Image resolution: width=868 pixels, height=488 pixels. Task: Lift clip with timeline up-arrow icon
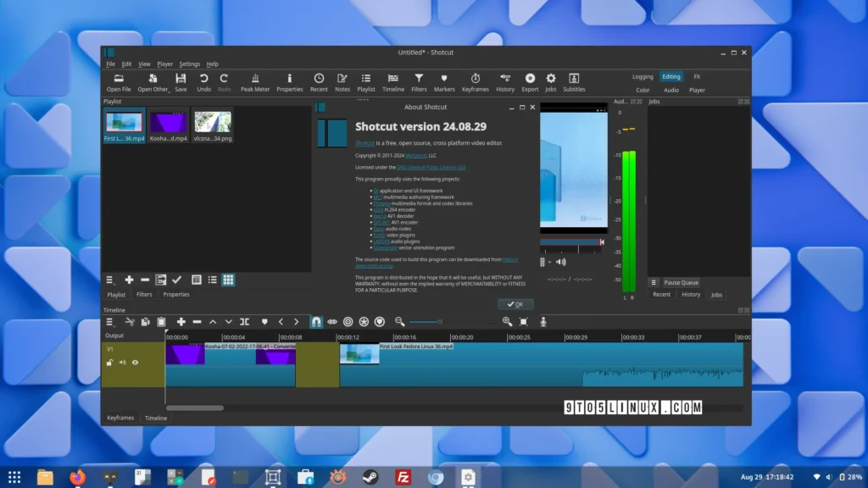click(213, 321)
